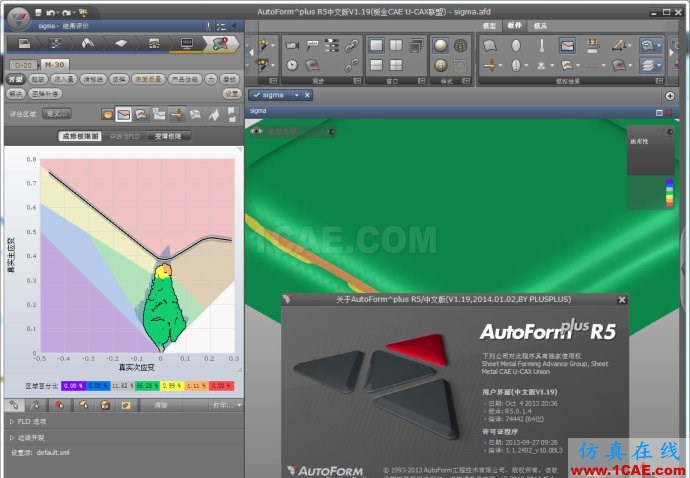Image resolution: width=690 pixels, height=478 pixels.
Task: Maximize the sigma viewport window
Action: click(659, 113)
